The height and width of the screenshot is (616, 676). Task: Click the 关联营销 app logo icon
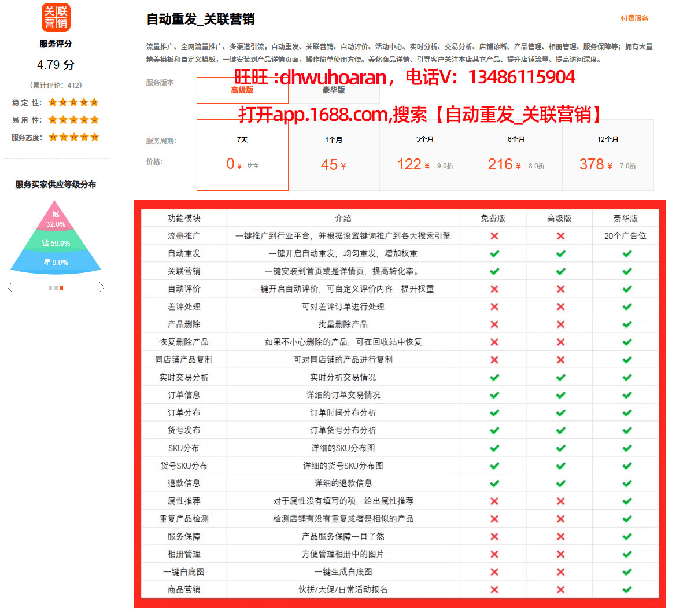click(x=56, y=17)
